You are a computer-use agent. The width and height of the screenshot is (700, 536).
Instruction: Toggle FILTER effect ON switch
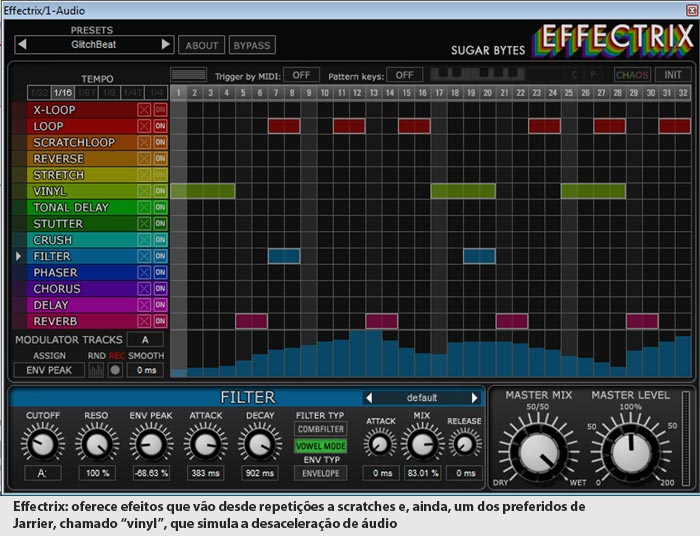click(x=160, y=256)
